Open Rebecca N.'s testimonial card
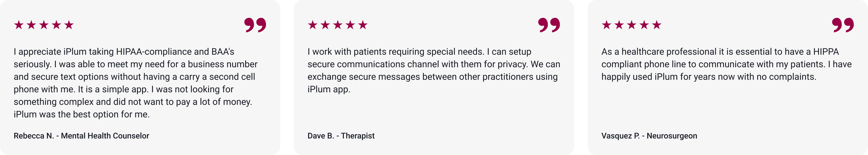Viewport: 868px width, 155px height. pos(140,77)
